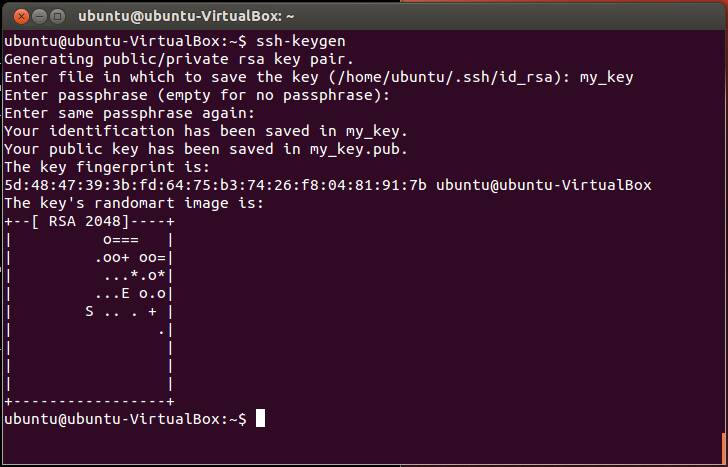
Task: Click the "The key's randomart image is" line
Action: (x=133, y=203)
